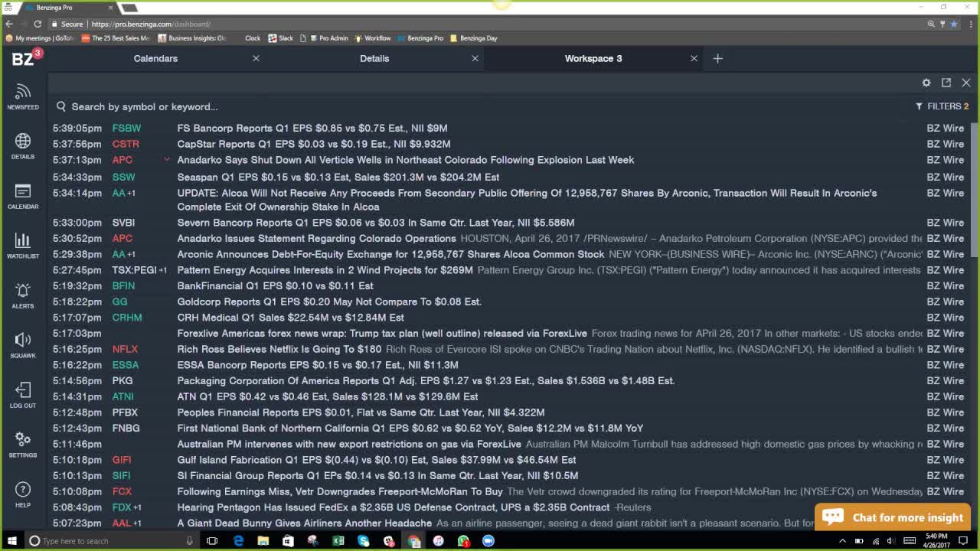The image size is (980, 551).
Task: Switch to the Calendars tab
Action: click(155, 58)
